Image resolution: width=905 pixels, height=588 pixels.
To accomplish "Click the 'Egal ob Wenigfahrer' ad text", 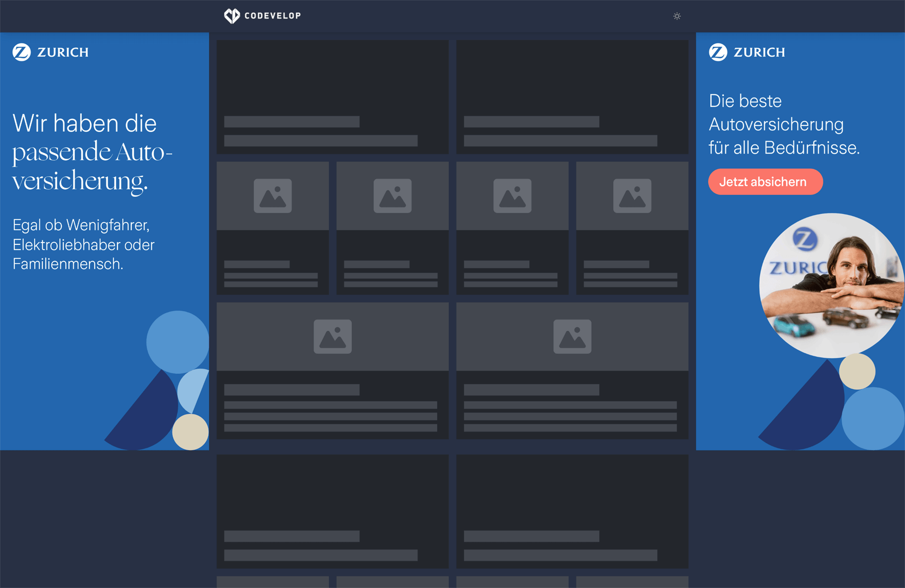I will tap(84, 244).
